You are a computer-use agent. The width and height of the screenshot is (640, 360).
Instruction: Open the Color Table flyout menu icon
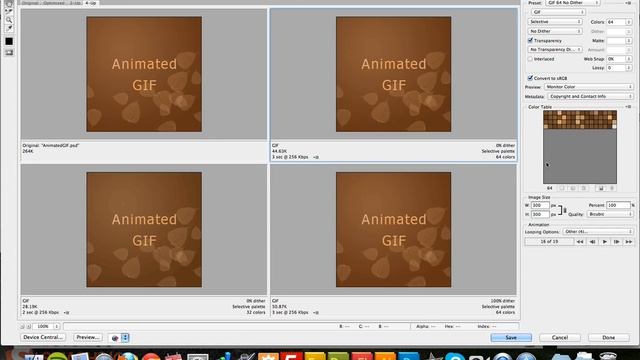click(628, 107)
